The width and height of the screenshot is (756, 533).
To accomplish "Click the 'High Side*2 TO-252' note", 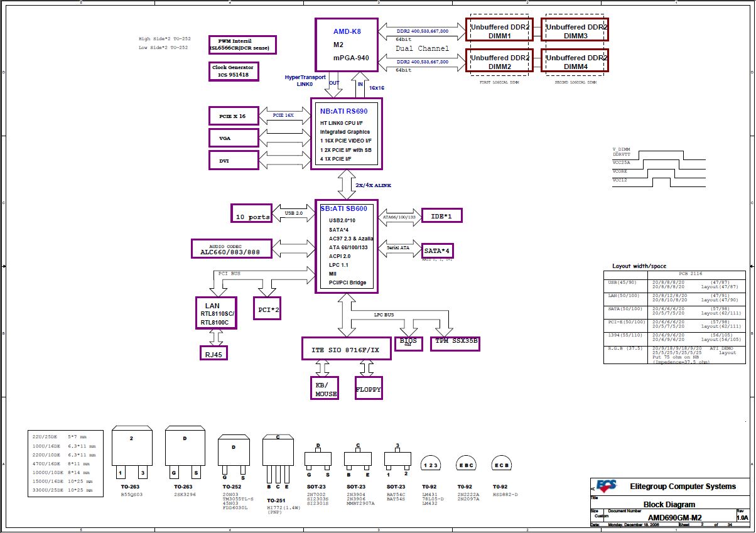I will point(163,39).
